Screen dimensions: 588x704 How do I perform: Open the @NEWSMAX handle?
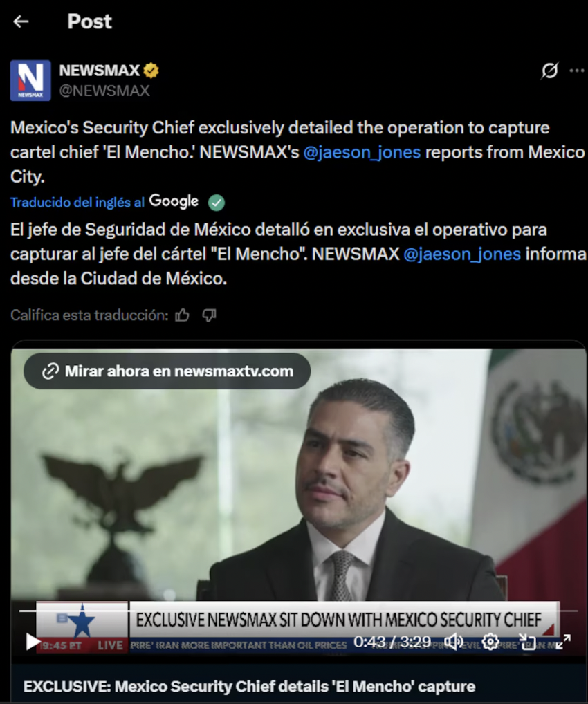click(x=104, y=91)
